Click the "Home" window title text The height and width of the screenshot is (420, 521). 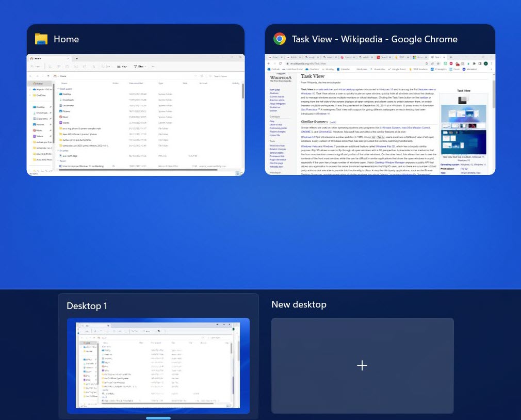(x=66, y=39)
